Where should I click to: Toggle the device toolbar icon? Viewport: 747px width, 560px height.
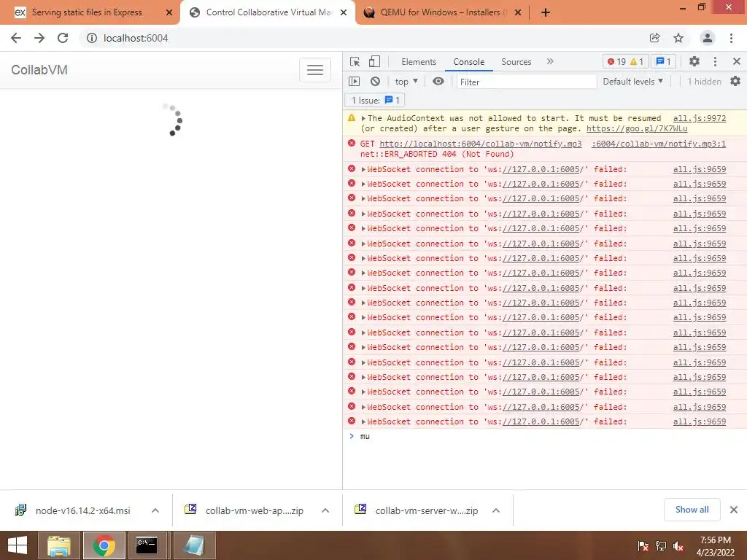pyautogui.click(x=375, y=61)
